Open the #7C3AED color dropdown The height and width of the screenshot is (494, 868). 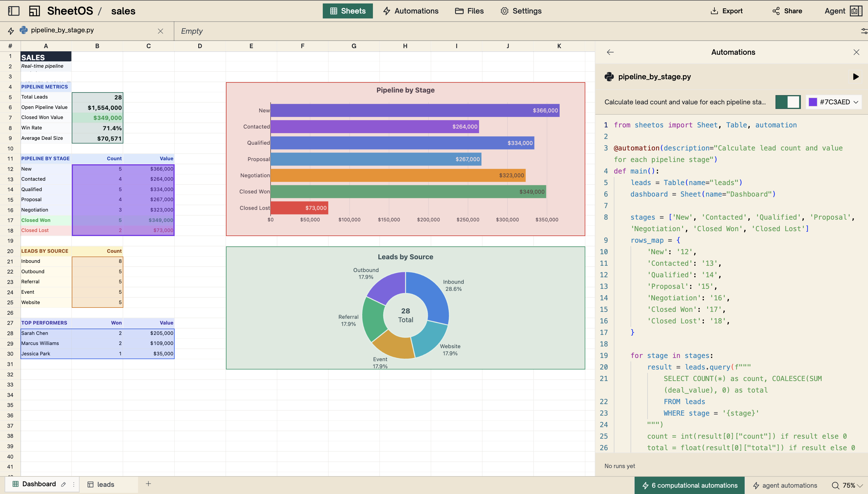click(x=855, y=102)
